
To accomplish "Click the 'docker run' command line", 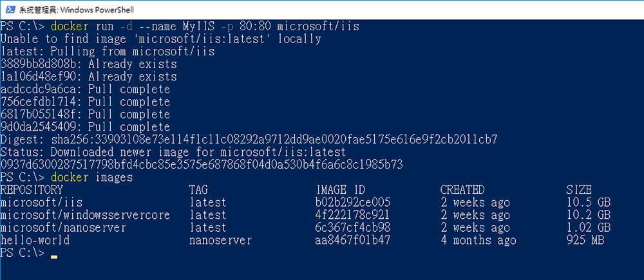I will [x=180, y=26].
